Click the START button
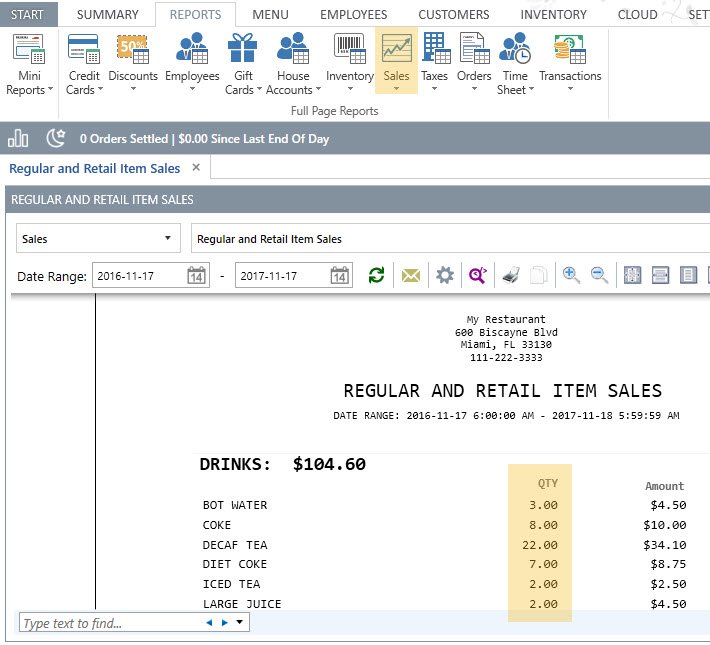The width and height of the screenshot is (710, 645). point(28,15)
